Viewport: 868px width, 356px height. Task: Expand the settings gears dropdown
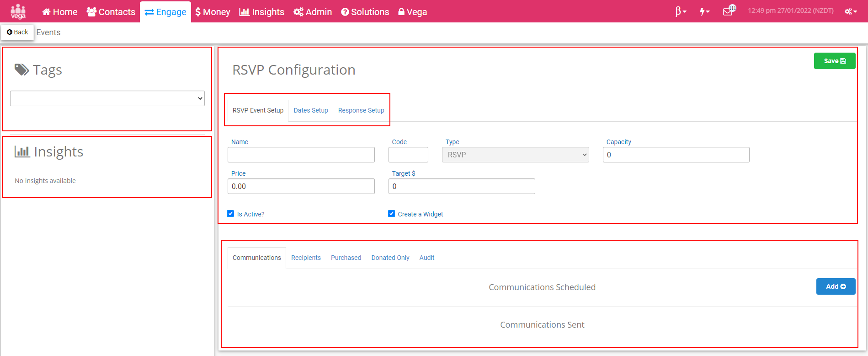851,11
